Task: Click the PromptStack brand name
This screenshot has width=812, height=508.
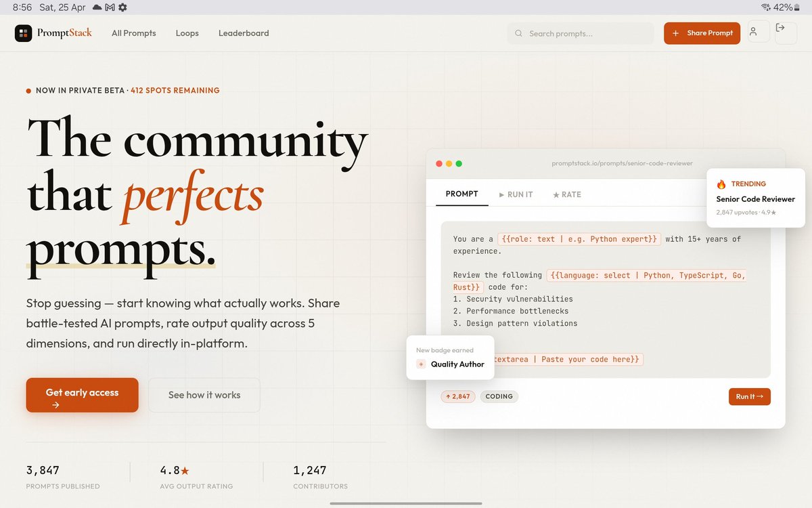Action: coord(64,33)
